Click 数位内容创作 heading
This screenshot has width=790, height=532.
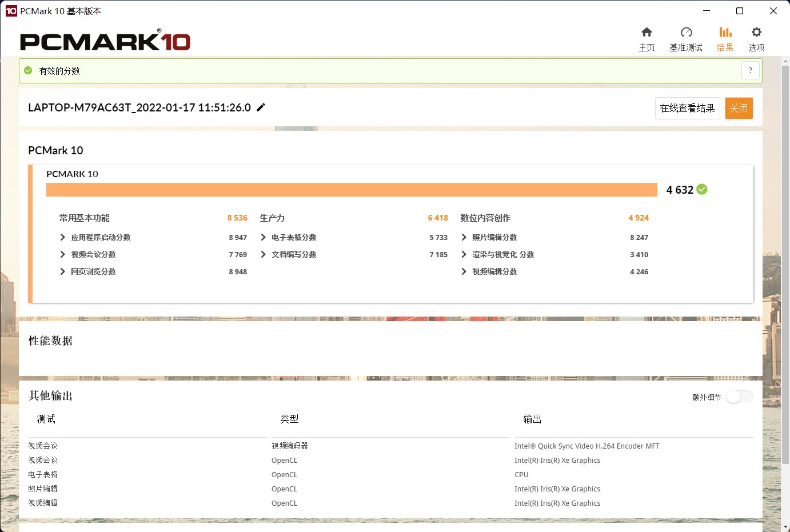coord(485,218)
